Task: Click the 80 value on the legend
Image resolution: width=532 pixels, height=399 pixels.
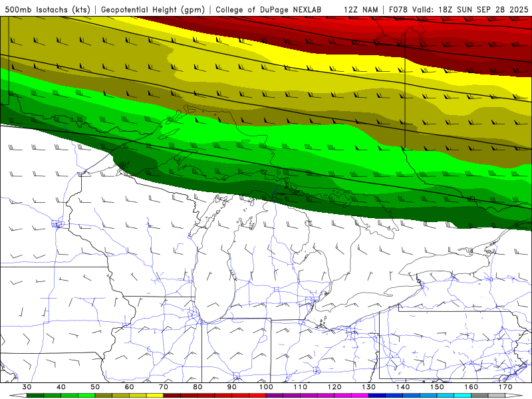Action: (x=198, y=387)
